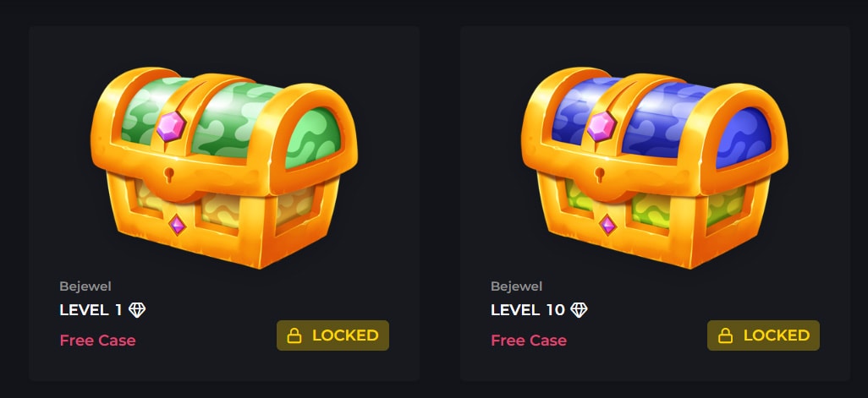Image resolution: width=868 pixels, height=398 pixels.
Task: Click the keyhole on the blue chest
Action: [x=600, y=175]
